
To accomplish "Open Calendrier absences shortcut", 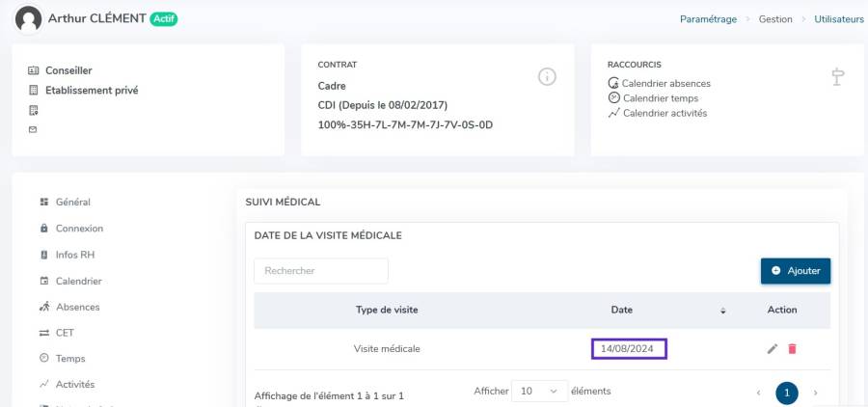I will (665, 83).
